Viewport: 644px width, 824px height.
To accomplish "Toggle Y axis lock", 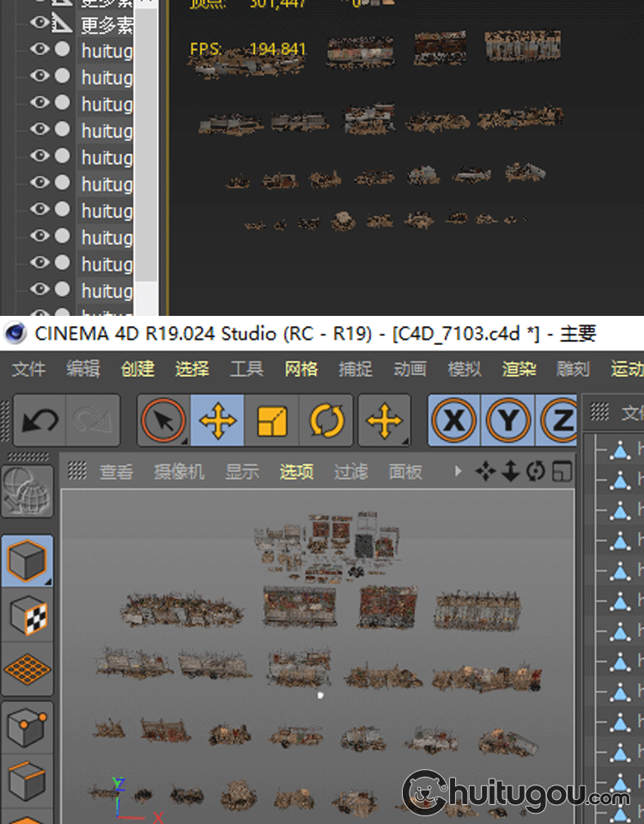I will [508, 421].
